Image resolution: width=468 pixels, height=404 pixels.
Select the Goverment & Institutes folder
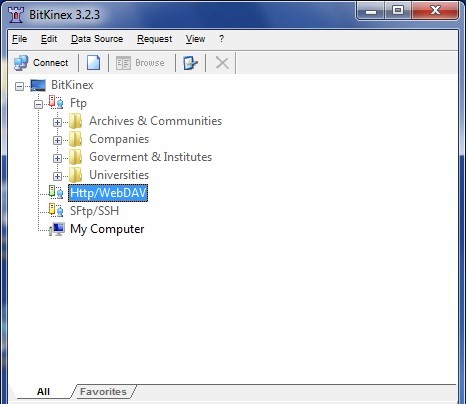(x=150, y=157)
